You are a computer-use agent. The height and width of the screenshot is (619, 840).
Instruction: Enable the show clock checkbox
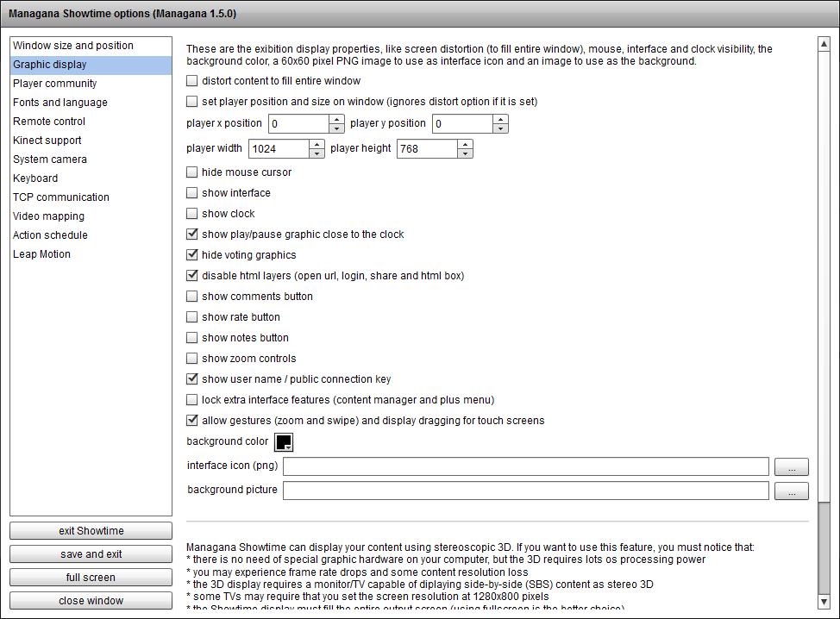tap(192, 214)
